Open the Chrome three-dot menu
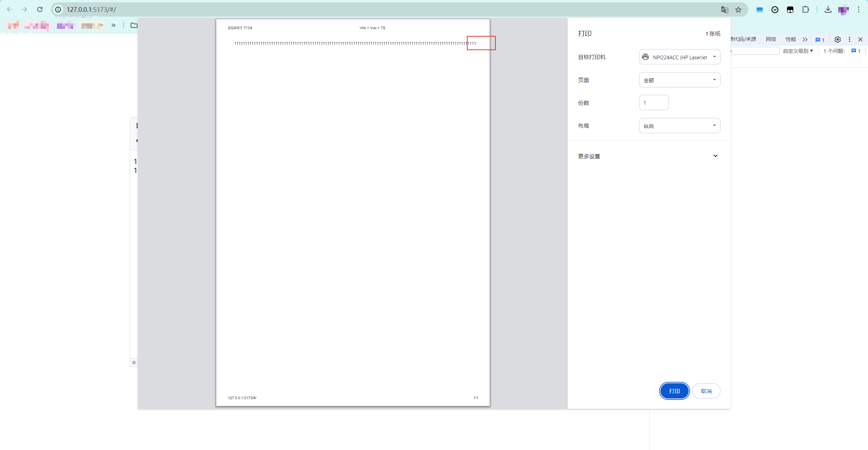 (859, 9)
